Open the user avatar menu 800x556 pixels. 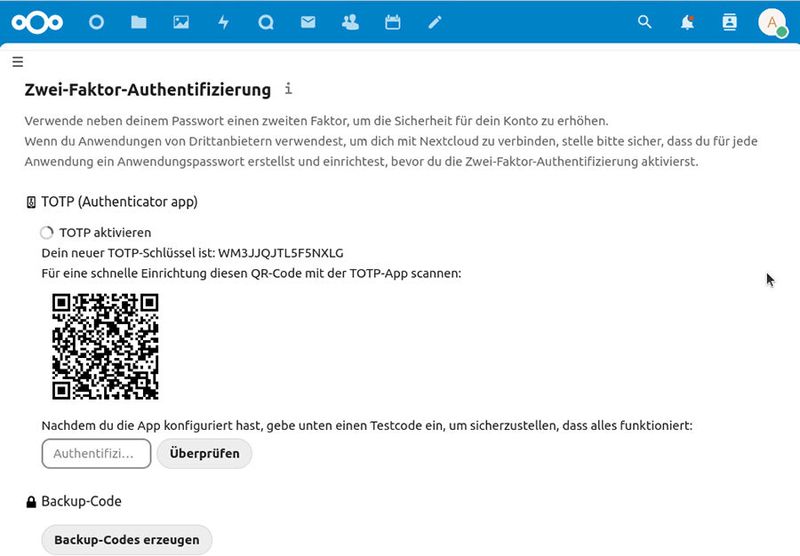(x=772, y=23)
